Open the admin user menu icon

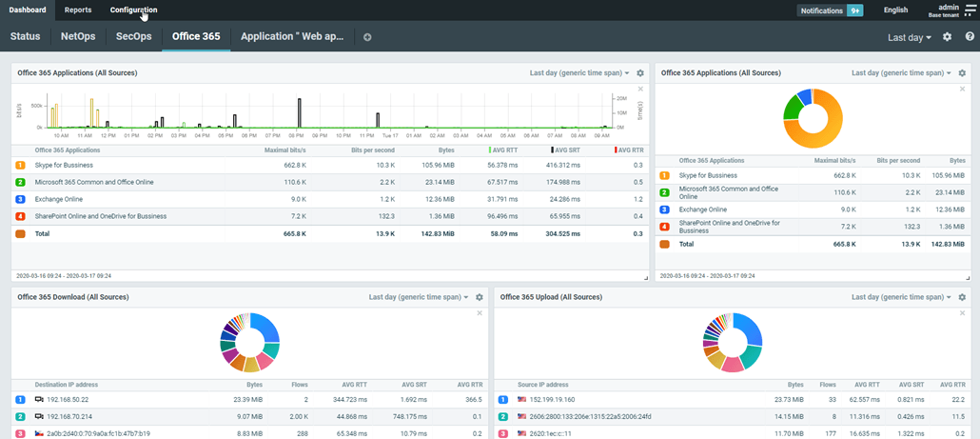tap(970, 10)
